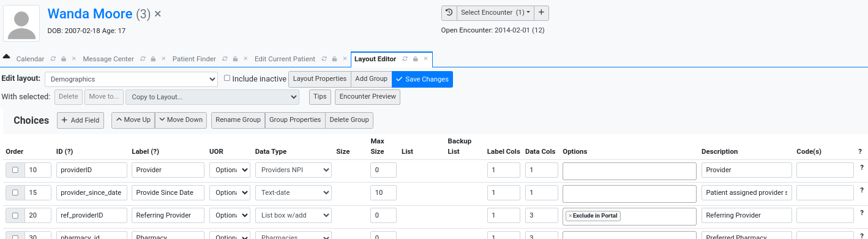Click the order field showing 15

[39, 193]
